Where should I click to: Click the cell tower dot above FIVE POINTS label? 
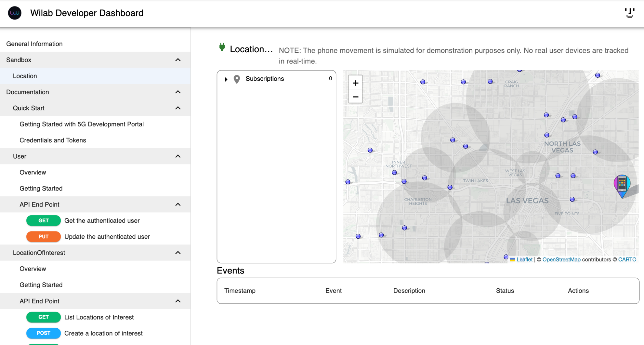tap(572, 200)
